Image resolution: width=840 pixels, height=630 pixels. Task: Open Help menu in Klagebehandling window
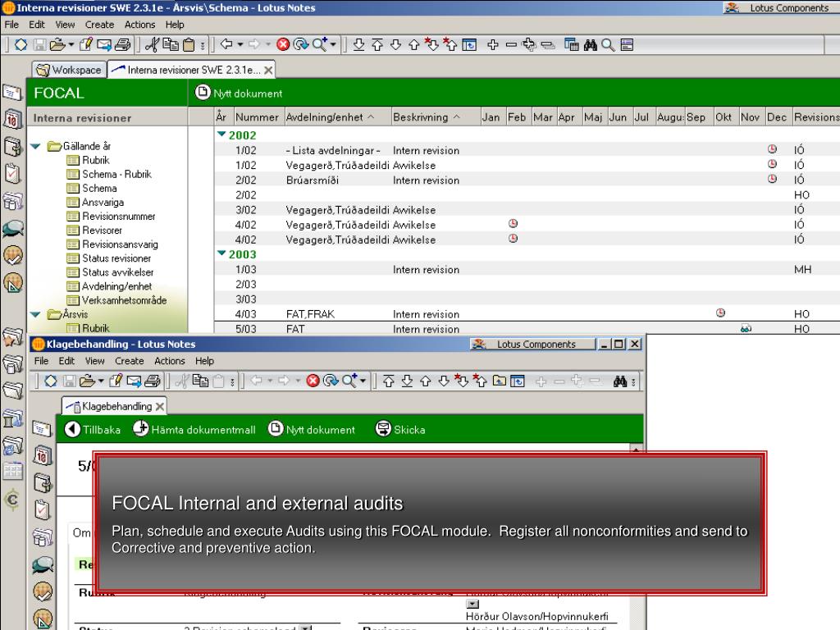point(204,361)
